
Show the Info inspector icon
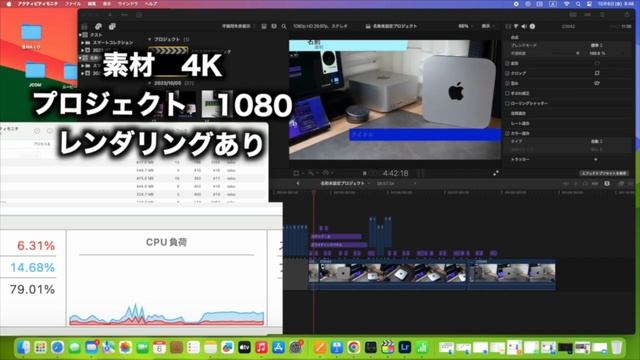tap(532, 26)
